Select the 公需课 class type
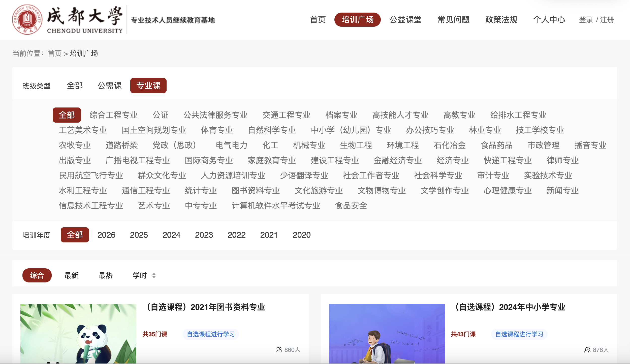This screenshot has height=364, width=630. pos(110,86)
